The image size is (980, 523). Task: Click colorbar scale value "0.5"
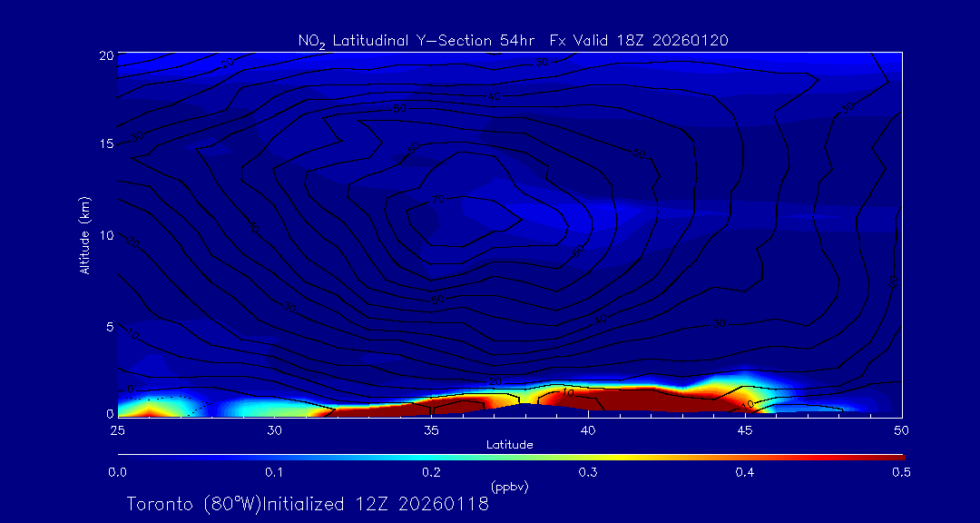click(901, 472)
